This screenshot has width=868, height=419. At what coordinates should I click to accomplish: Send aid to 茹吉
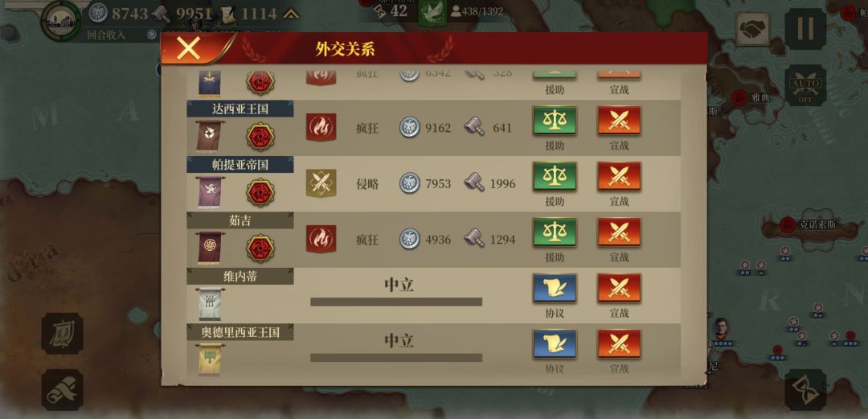pyautogui.click(x=554, y=232)
